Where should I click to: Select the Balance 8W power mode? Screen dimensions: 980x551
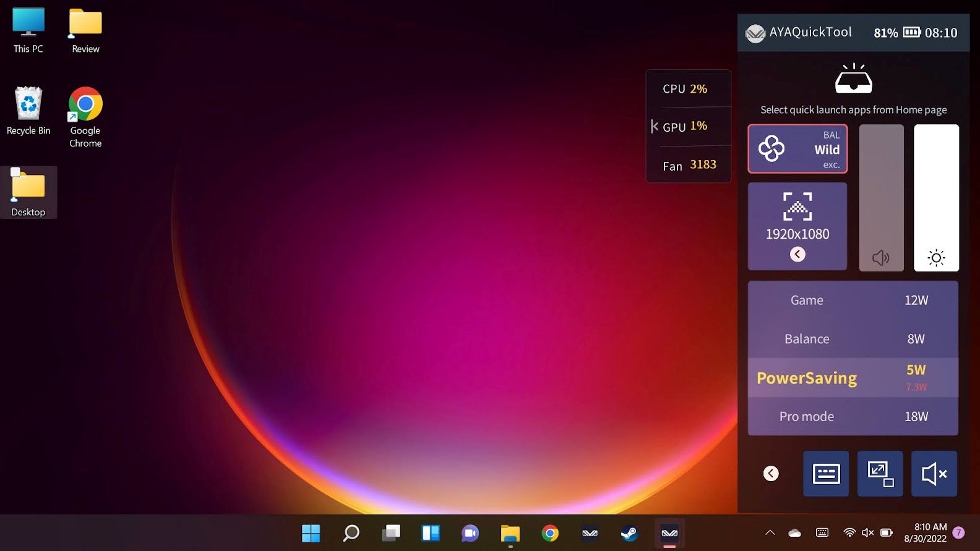[853, 339]
